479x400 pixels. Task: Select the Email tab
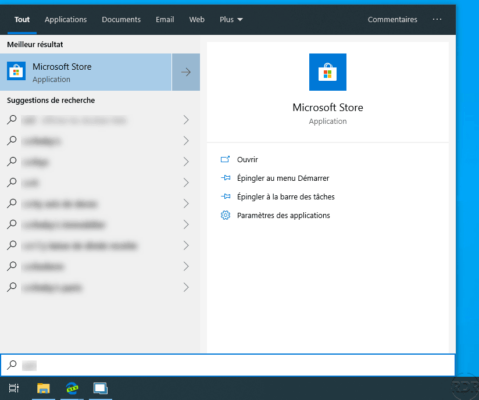[x=165, y=20]
